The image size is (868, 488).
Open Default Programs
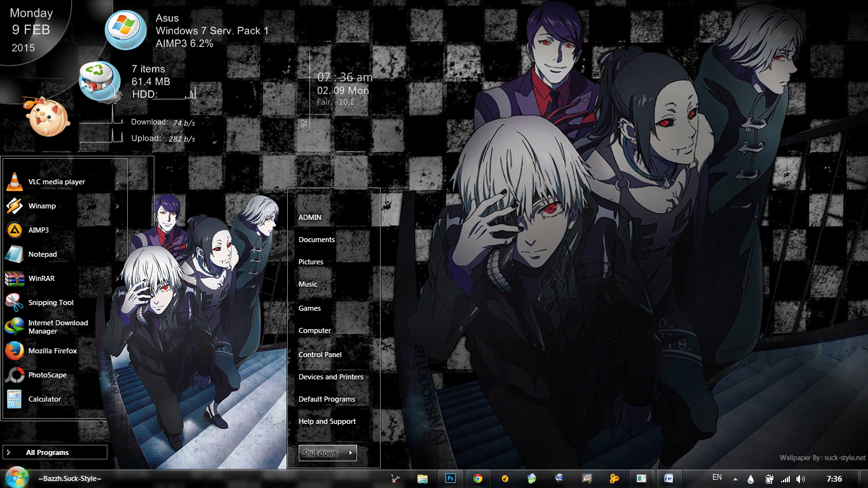coord(327,399)
